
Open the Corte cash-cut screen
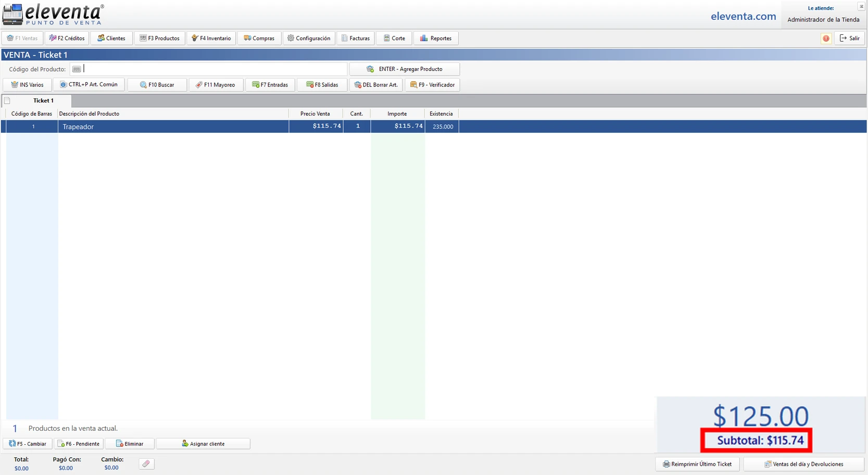click(394, 38)
